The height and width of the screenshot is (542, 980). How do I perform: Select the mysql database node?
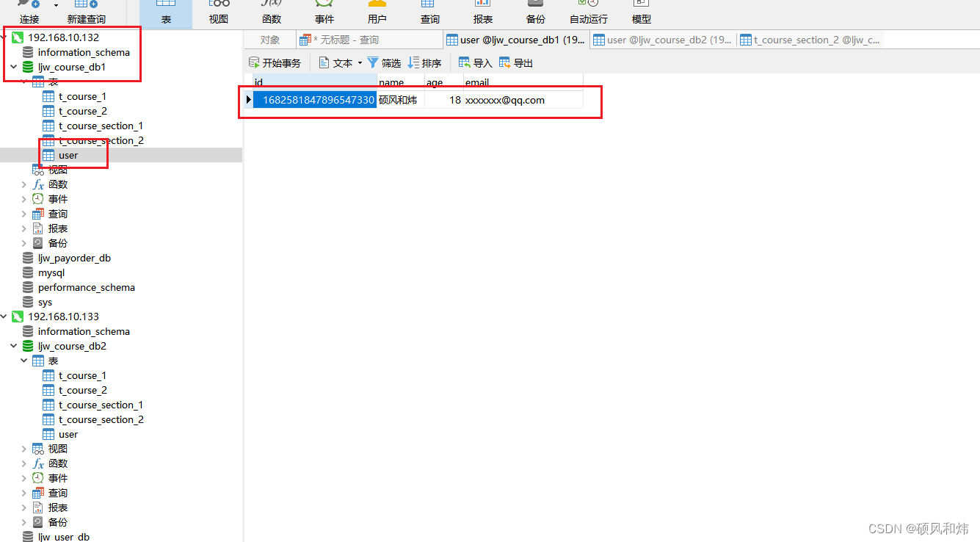tap(51, 272)
